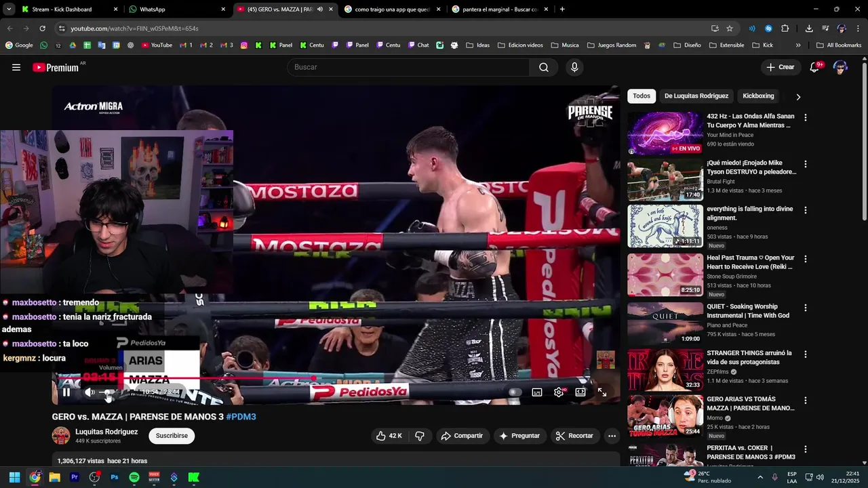Switch to the pantera el marginal tab
This screenshot has width=868, height=488.
[x=501, y=9]
